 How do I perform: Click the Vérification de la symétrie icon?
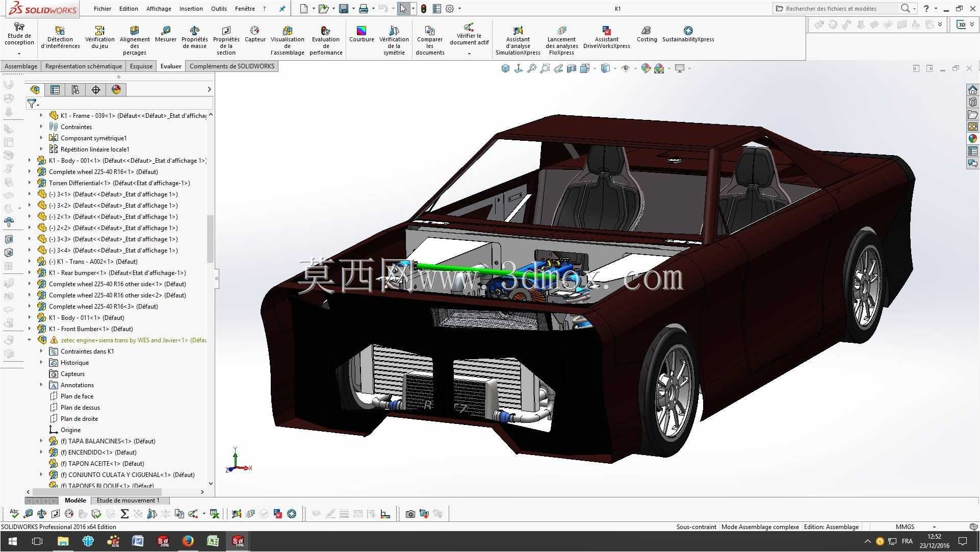point(394,31)
